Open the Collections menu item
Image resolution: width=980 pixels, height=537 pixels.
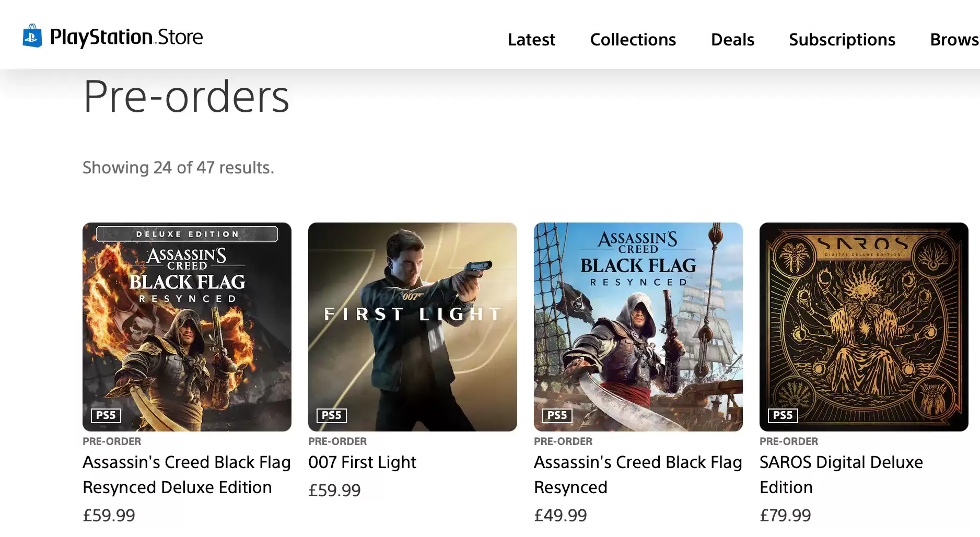coord(633,40)
